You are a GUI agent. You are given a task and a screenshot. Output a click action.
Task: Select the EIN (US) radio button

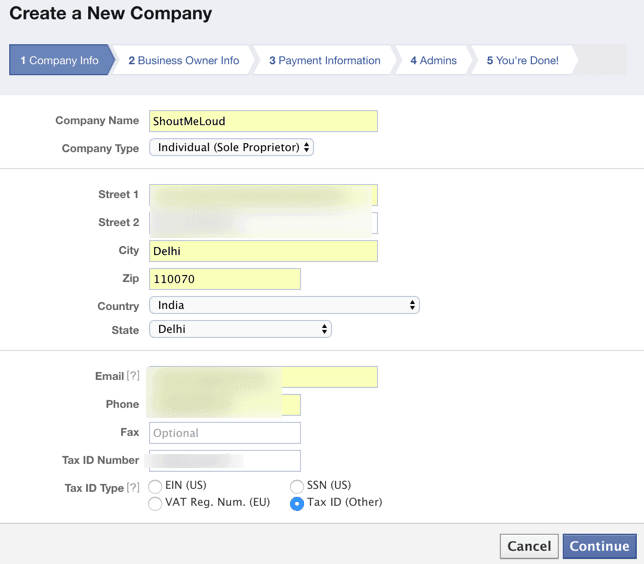point(155,486)
